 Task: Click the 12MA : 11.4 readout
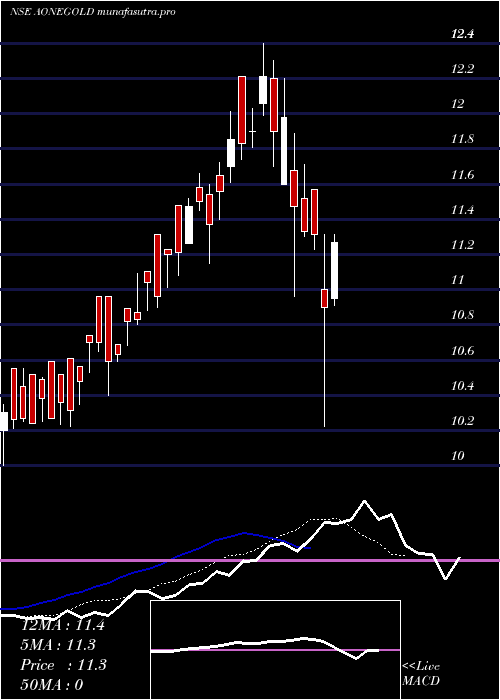[62, 625]
